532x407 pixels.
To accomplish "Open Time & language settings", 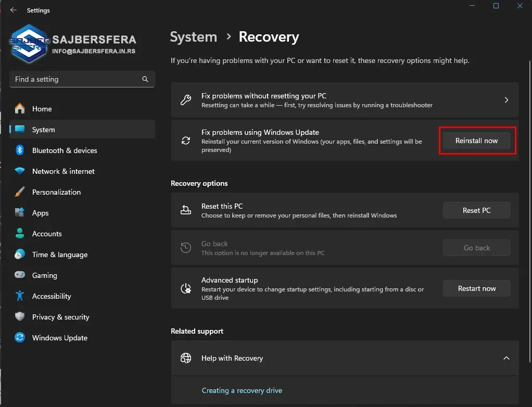I will pyautogui.click(x=59, y=255).
